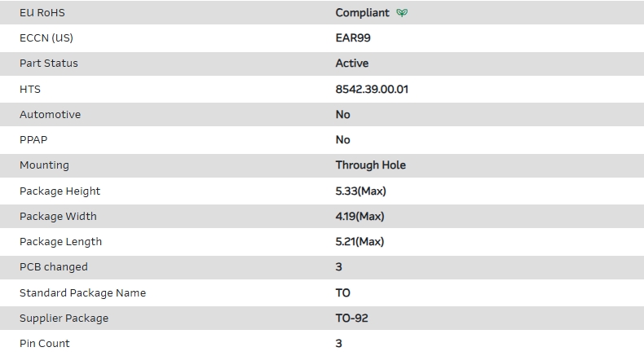
Task: Click the Compliant value for EU RoHS
Action: click(x=362, y=12)
